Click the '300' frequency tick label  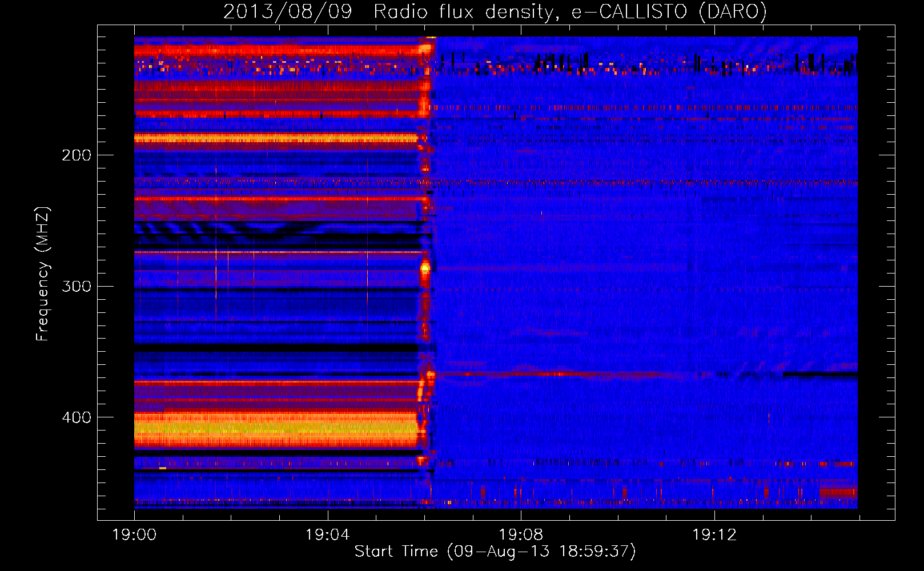[x=77, y=286]
